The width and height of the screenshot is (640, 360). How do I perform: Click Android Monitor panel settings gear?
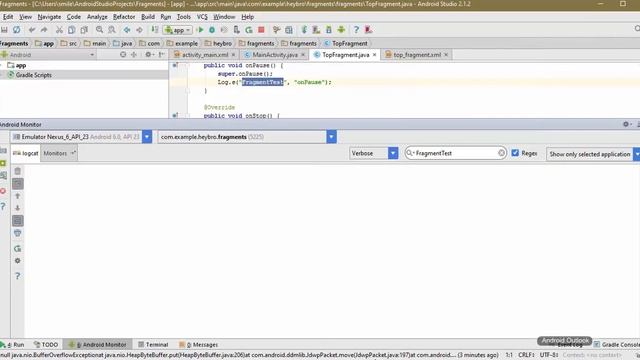(626, 124)
